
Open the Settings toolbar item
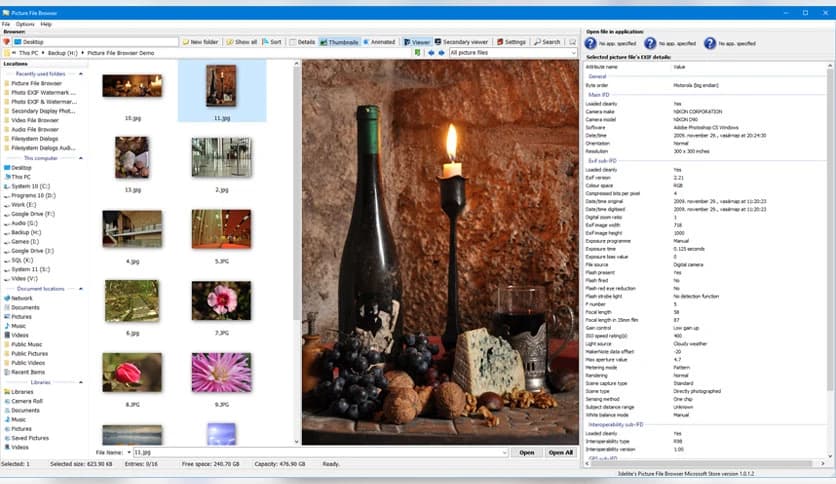tap(511, 42)
